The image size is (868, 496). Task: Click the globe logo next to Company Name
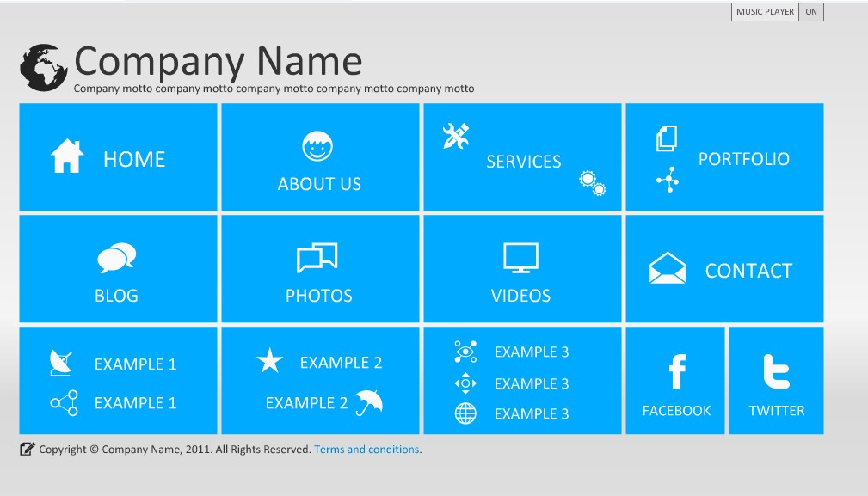[43, 68]
